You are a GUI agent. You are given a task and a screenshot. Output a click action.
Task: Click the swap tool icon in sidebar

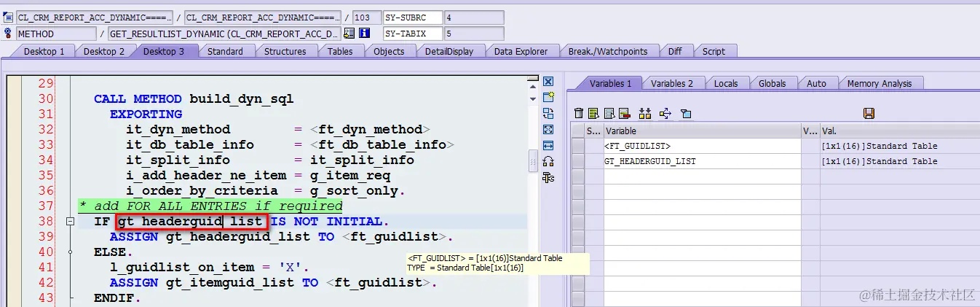[548, 113]
